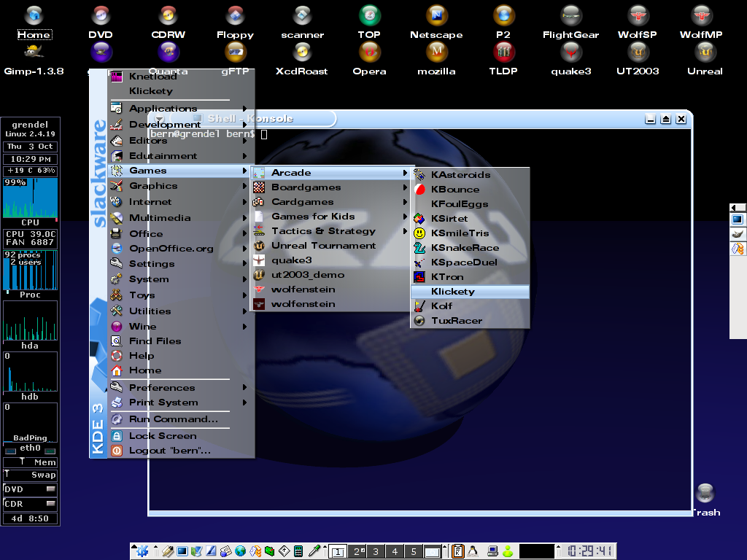Viewport: 747px width, 560px height.
Task: Click the color picker eyedropper panel icon
Action: [x=314, y=551]
